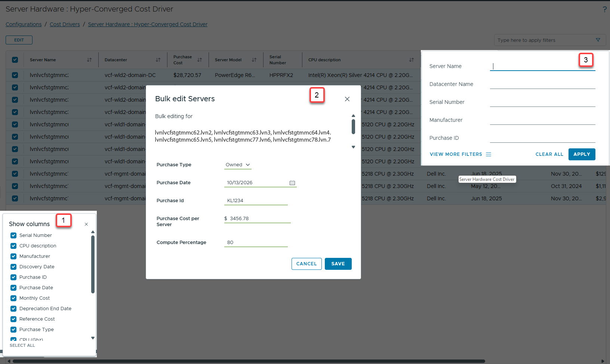Viewport: 610px width, 364px height.
Task: Cancel the bulk edit dialog
Action: pyautogui.click(x=306, y=264)
